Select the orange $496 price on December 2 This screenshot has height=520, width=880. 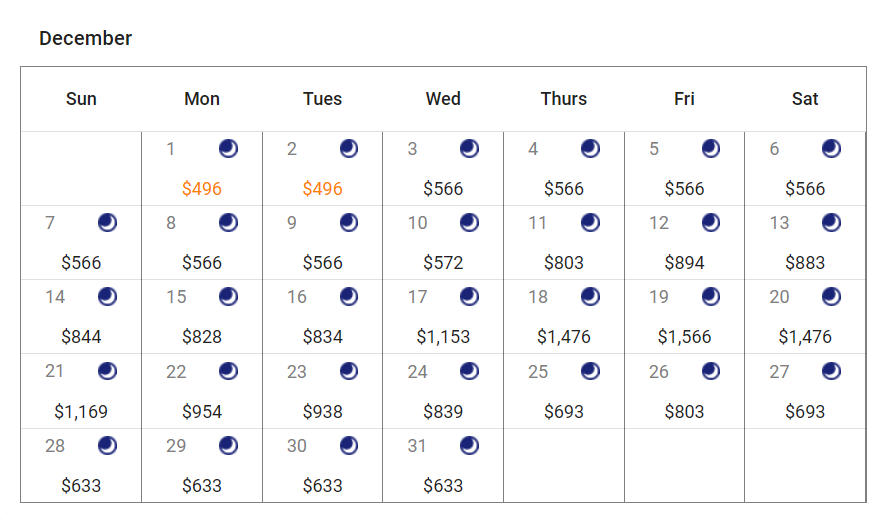[322, 189]
